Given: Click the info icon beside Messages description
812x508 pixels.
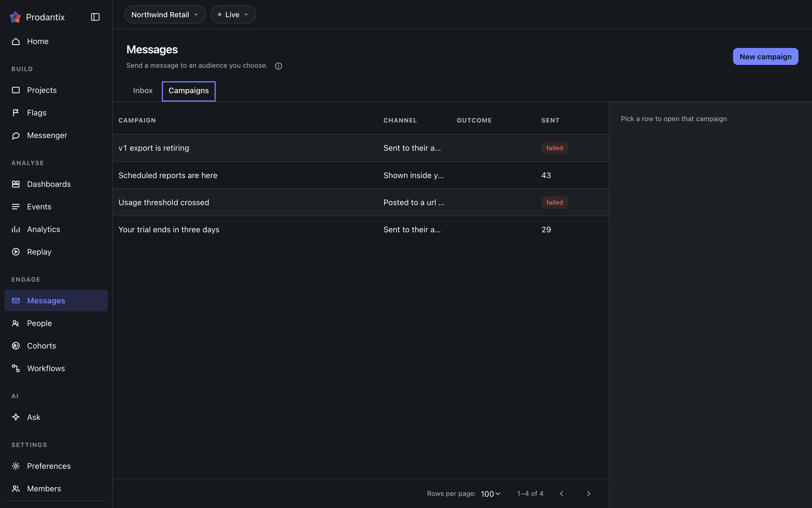Looking at the screenshot, I should pos(279,66).
